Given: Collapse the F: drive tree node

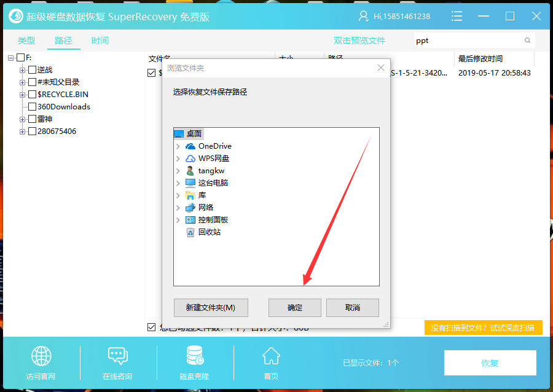Looking at the screenshot, I should click(10, 58).
